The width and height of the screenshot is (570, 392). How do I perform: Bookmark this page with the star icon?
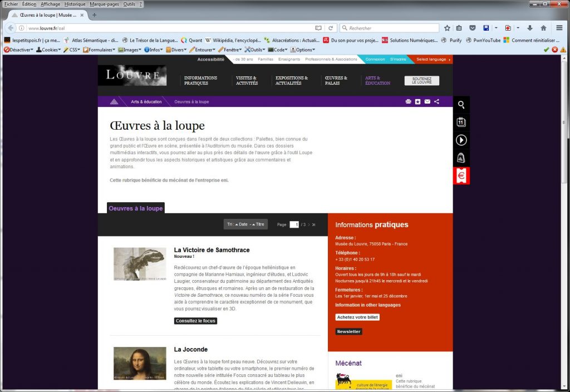[x=447, y=28]
